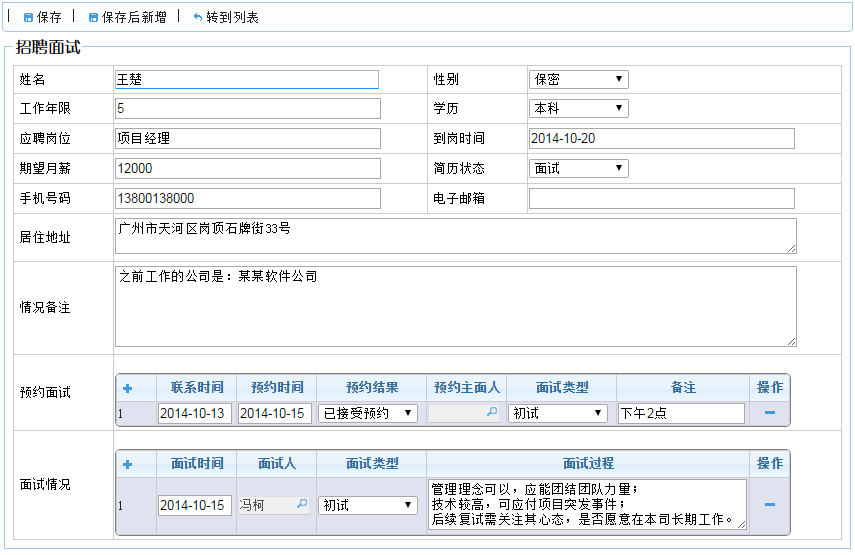Select appointment result dropdown 已接受预约
The width and height of the screenshot is (855, 555).
[x=367, y=413]
